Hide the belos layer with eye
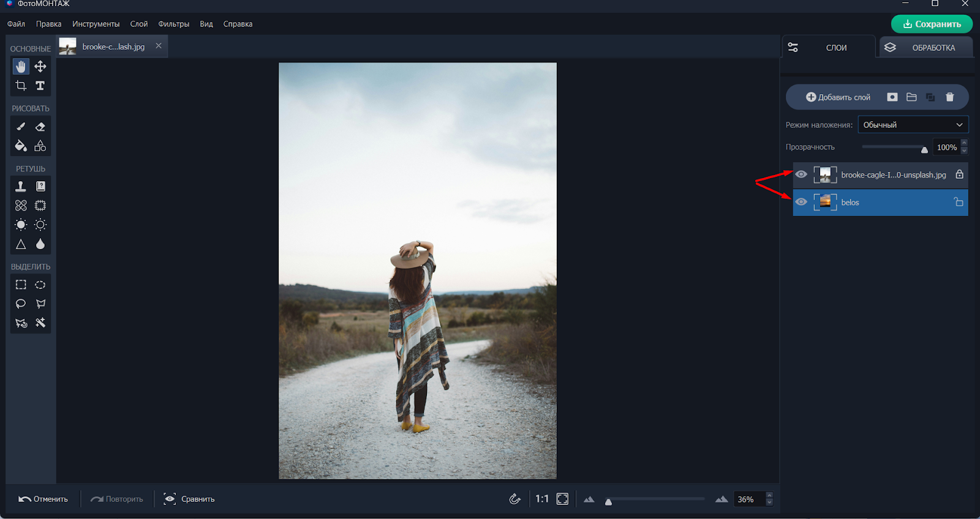The width and height of the screenshot is (980, 519). tap(801, 202)
